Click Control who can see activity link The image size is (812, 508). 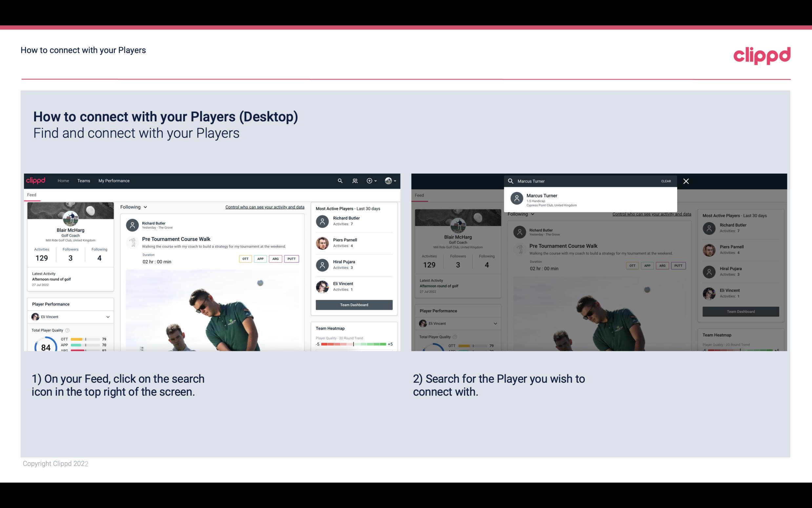pyautogui.click(x=264, y=207)
